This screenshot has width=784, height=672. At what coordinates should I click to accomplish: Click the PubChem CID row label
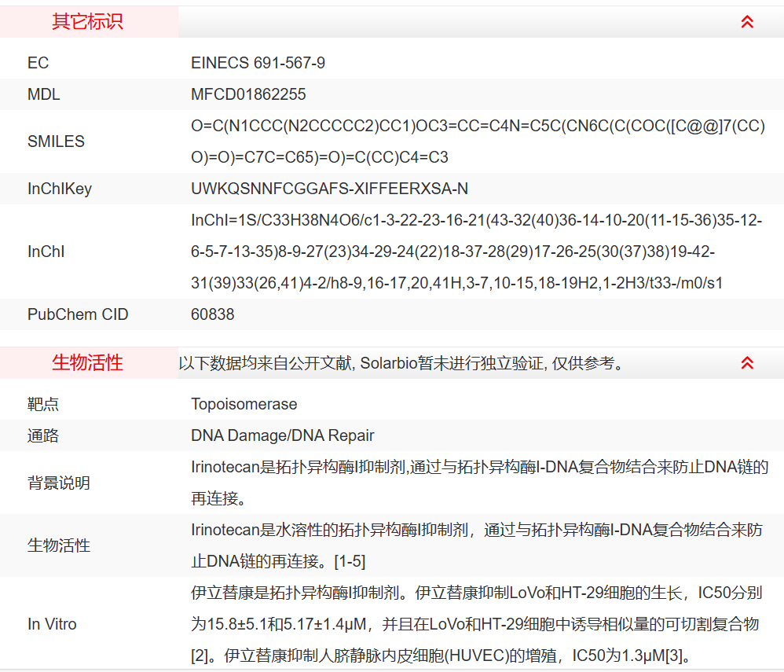click(x=78, y=314)
